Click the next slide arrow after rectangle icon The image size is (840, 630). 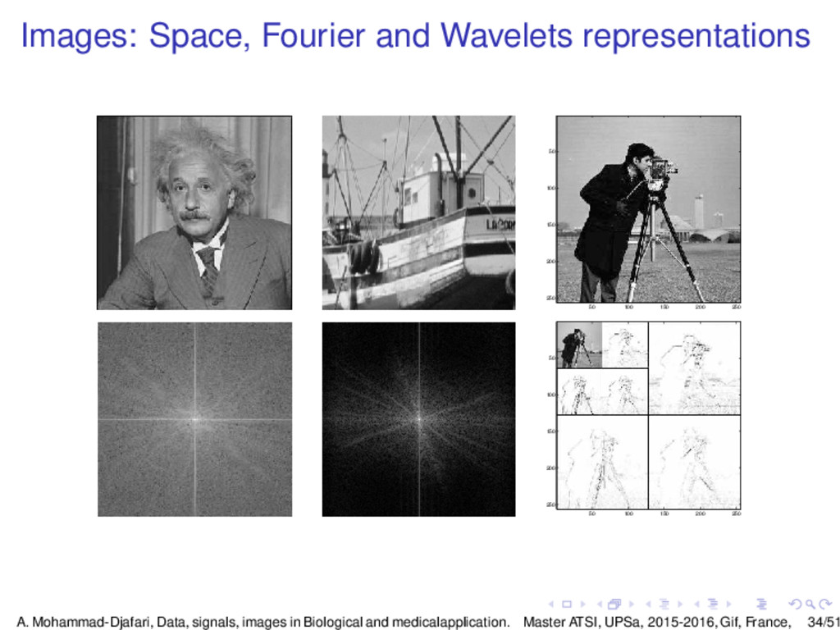pos(583,605)
